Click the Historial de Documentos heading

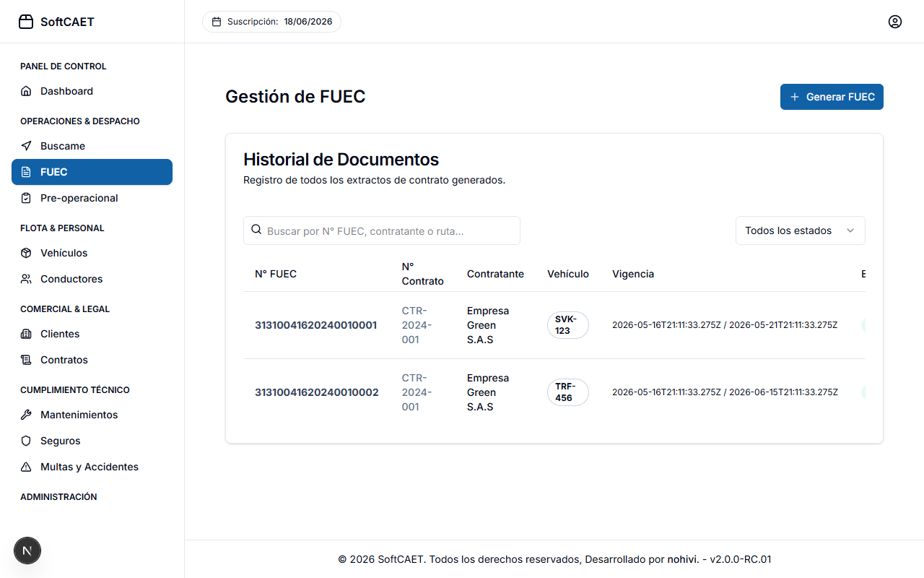point(341,159)
